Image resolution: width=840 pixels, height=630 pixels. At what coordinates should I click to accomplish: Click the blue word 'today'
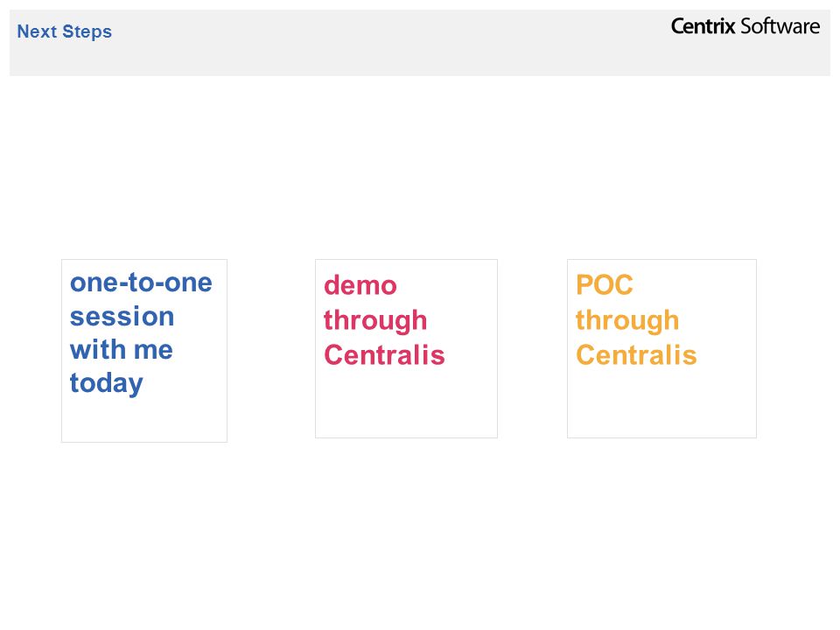pos(107,384)
